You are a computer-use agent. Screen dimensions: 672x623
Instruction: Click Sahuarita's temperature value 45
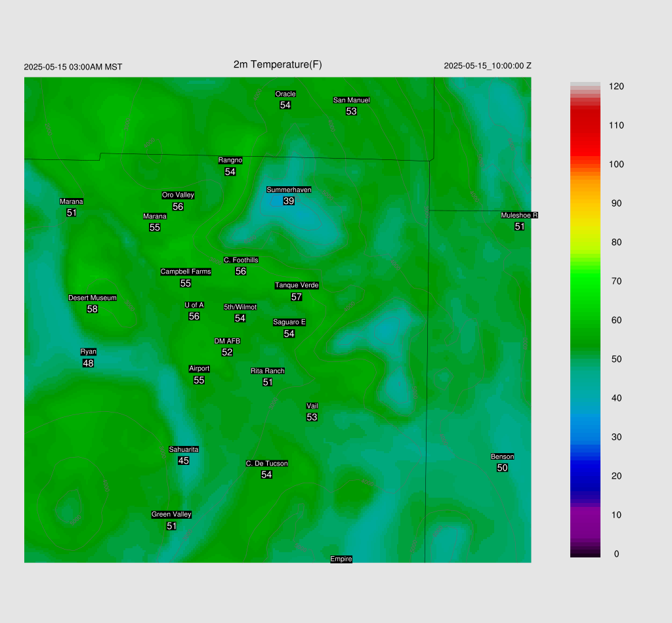click(x=184, y=461)
